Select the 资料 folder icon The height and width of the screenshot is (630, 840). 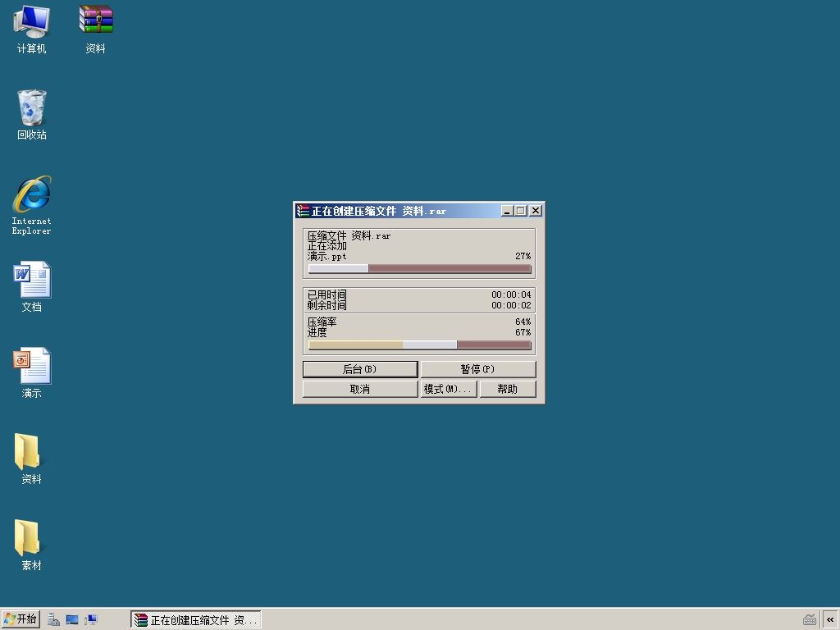click(31, 459)
